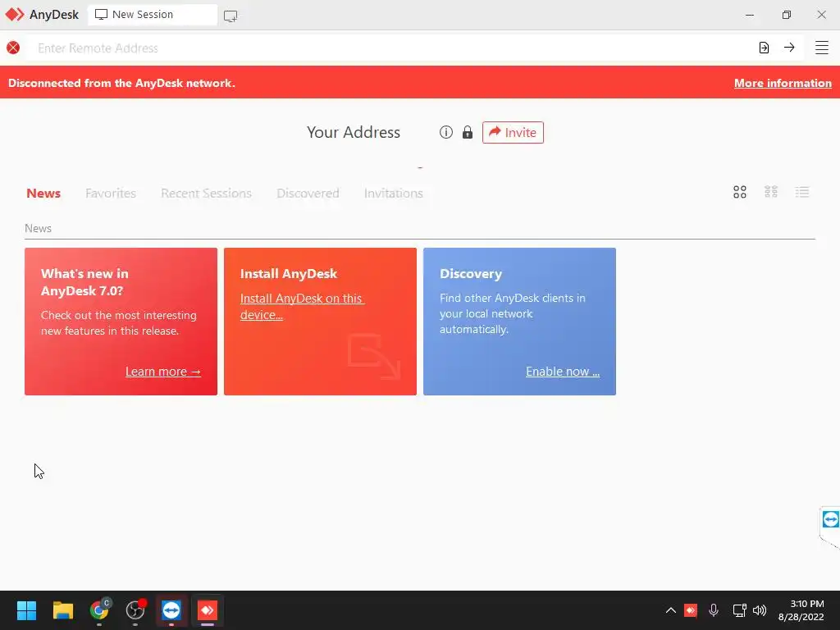Image resolution: width=840 pixels, height=630 pixels.
Task: Click the Discovery news card
Action: [519, 322]
